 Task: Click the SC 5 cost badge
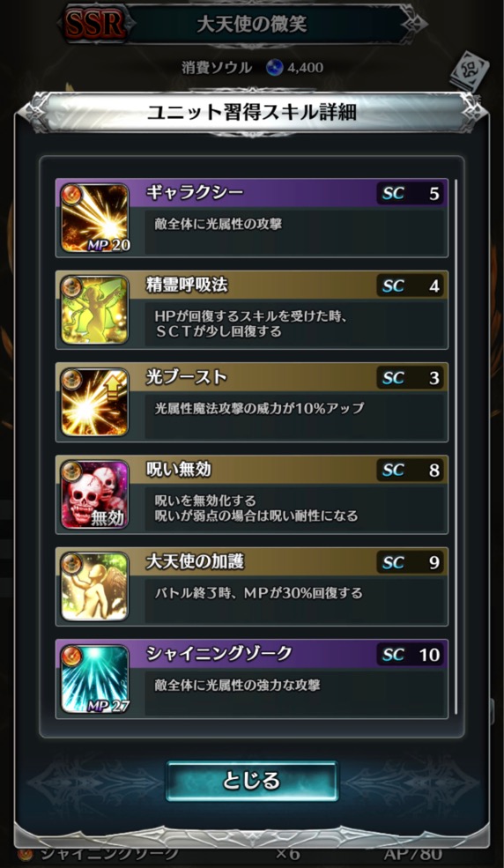pos(411,194)
